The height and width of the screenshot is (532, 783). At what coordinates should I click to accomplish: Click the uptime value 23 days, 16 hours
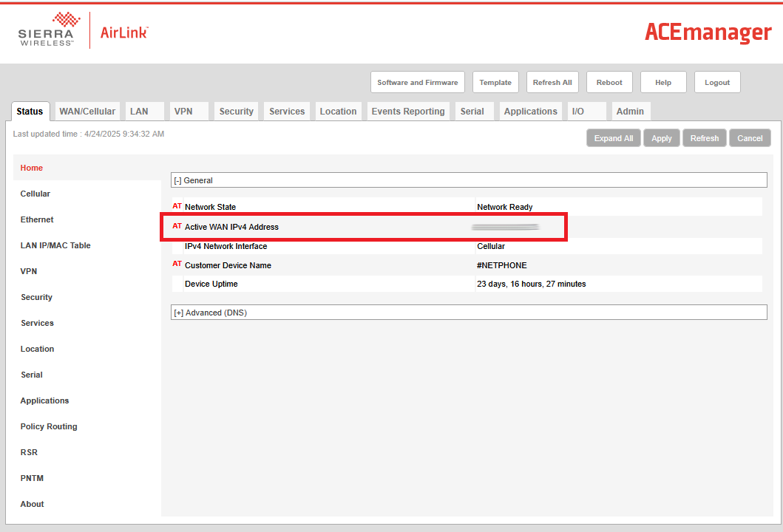(532, 284)
